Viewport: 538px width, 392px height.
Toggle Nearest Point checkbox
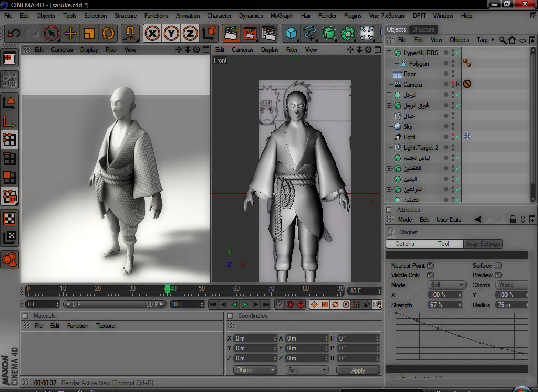point(431,266)
